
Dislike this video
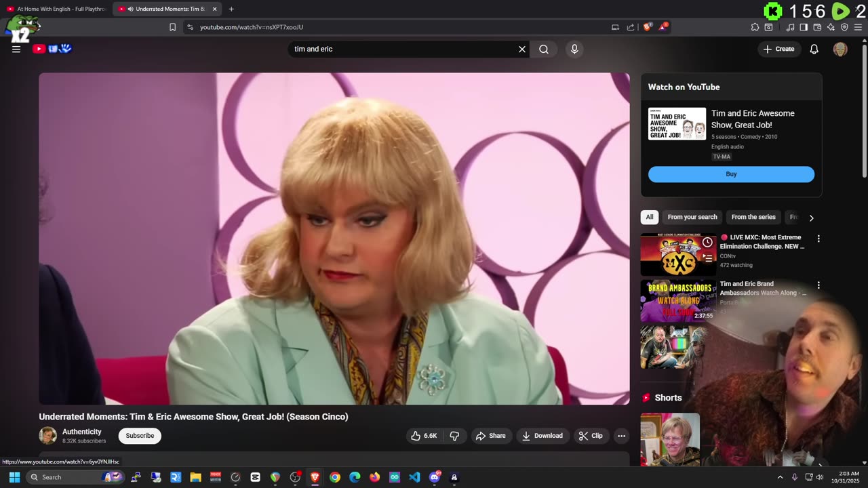tap(455, 436)
